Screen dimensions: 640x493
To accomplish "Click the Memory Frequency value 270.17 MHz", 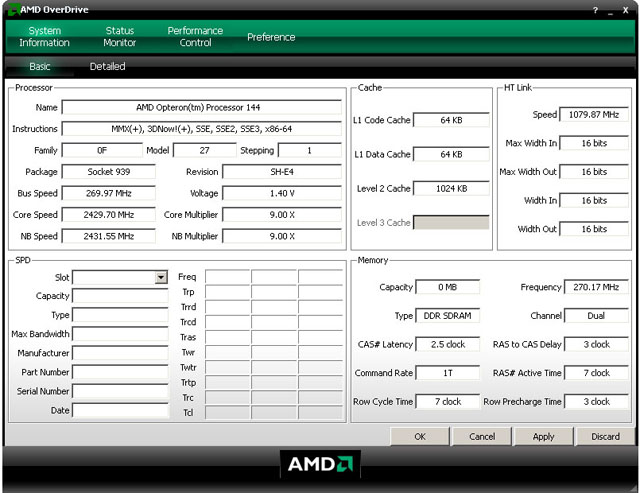I will [596, 287].
